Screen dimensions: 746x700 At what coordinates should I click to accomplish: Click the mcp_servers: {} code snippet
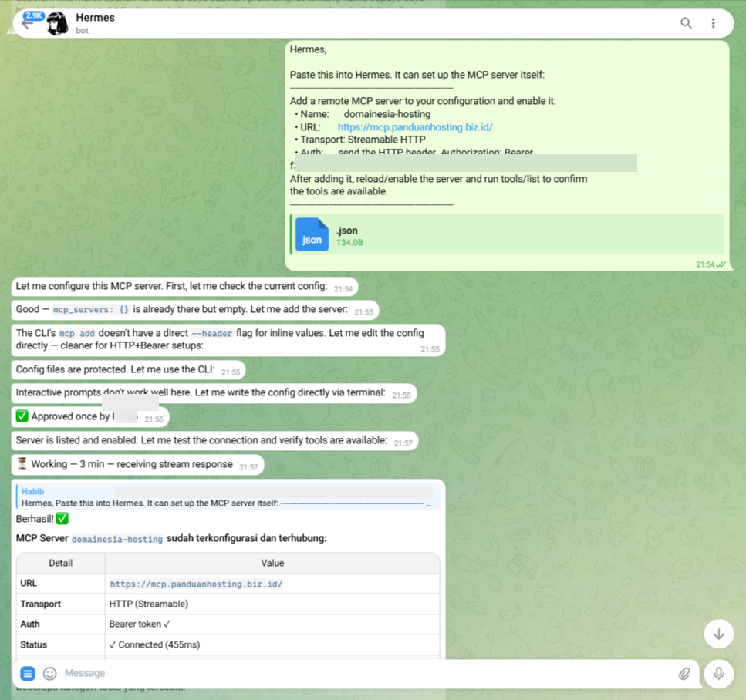point(91,310)
